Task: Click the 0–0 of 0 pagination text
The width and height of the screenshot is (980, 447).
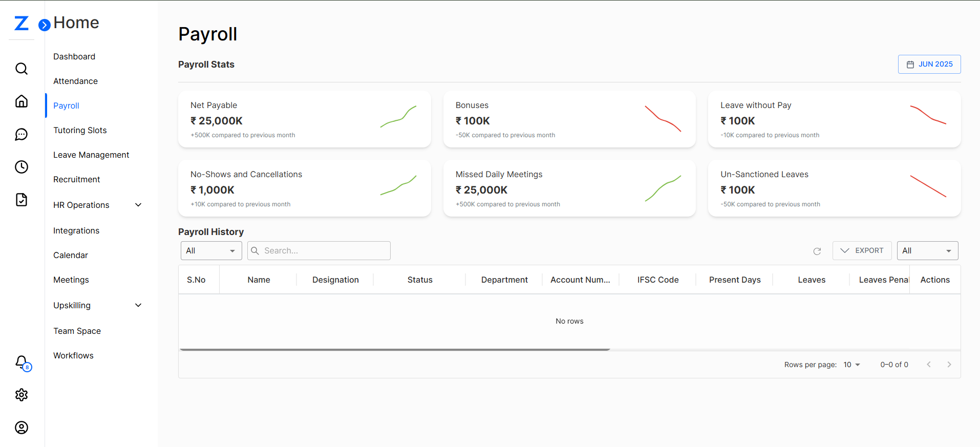Action: point(894,365)
